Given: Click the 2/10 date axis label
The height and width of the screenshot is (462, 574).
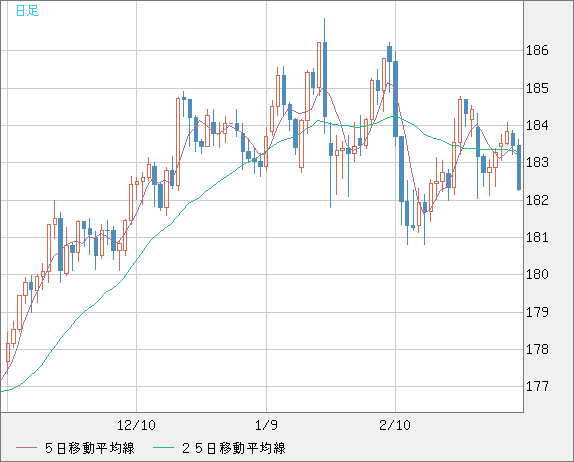Looking at the screenshot, I should coord(395,425).
